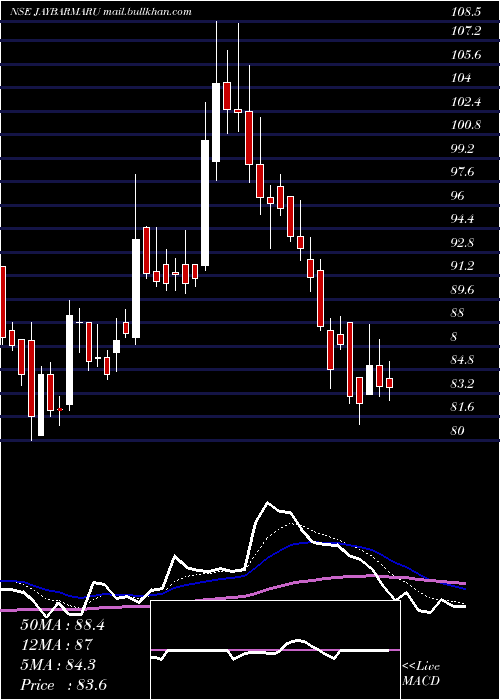Click the 80 price axis label
Screen dimensions: 500x700
(458, 430)
